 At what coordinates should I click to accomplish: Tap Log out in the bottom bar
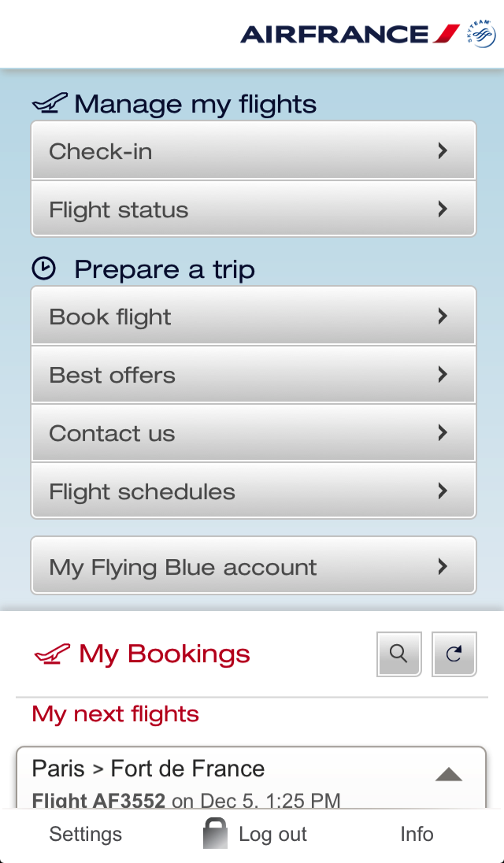(272, 834)
